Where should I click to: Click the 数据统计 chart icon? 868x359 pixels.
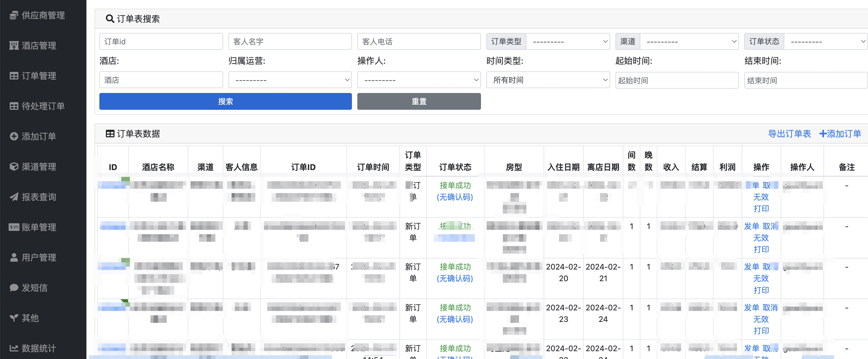tap(14, 348)
